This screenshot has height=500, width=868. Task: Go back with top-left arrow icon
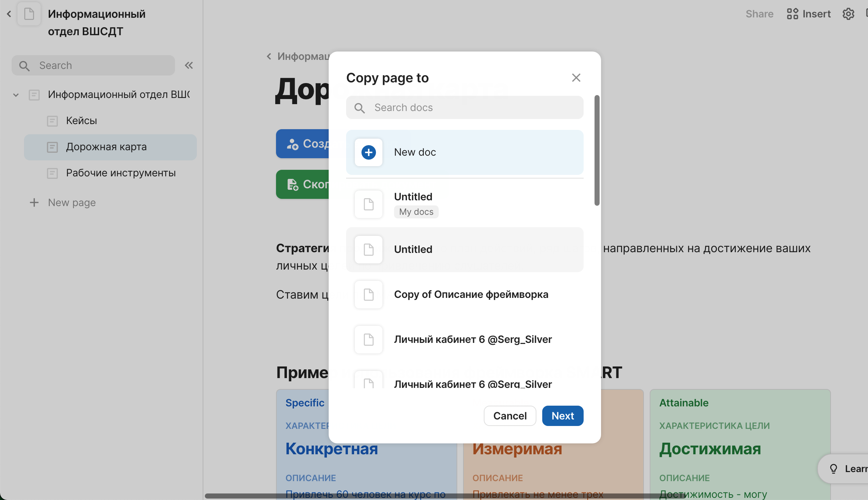point(9,14)
